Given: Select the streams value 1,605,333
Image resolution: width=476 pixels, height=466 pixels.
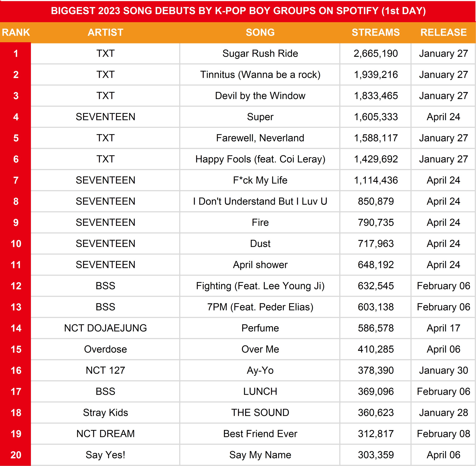Looking at the screenshot, I should (376, 117).
